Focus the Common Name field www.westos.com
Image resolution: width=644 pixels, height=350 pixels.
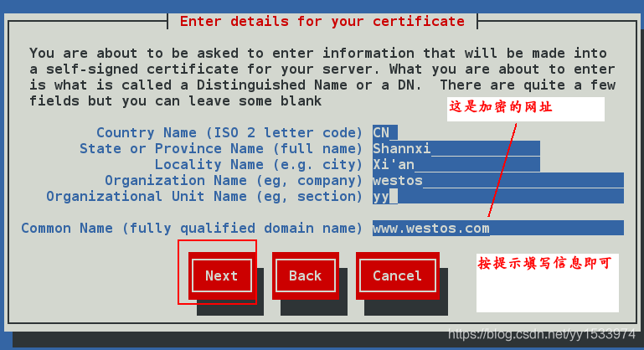497,228
